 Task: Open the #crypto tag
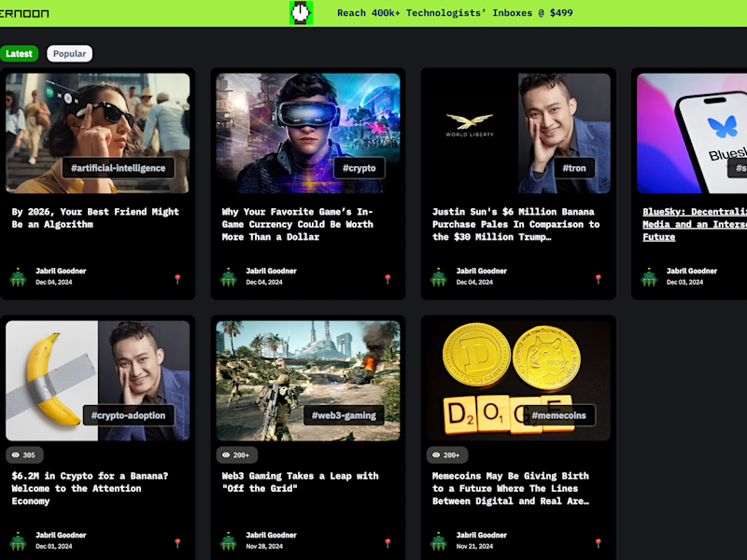[359, 168]
